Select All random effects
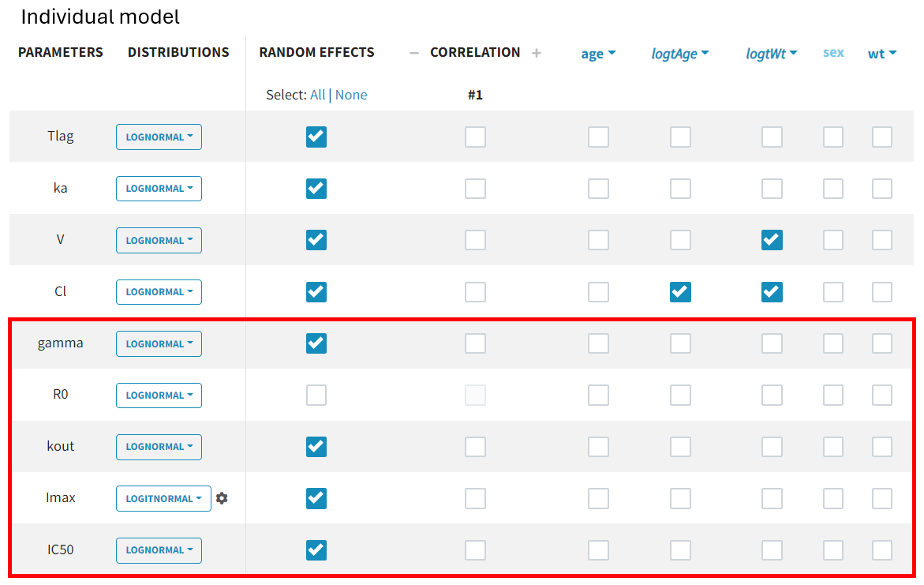This screenshot has width=924, height=585. click(318, 95)
